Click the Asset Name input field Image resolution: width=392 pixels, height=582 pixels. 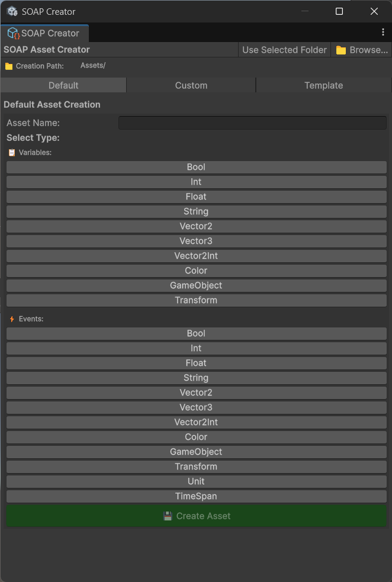tap(252, 123)
